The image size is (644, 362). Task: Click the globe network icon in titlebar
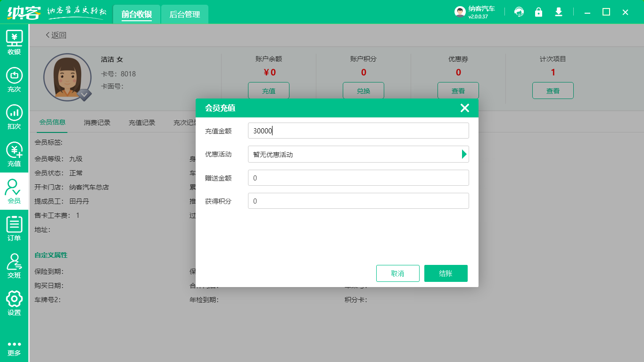[519, 12]
